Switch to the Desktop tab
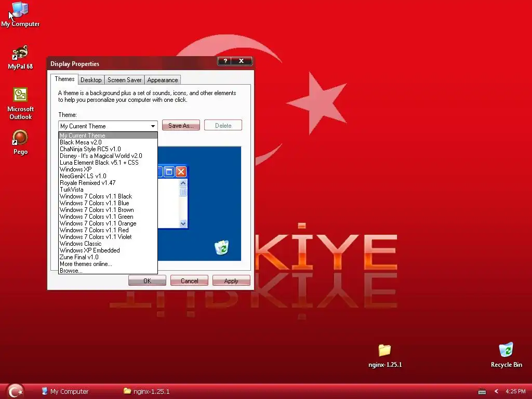The image size is (532, 399). 91,80
